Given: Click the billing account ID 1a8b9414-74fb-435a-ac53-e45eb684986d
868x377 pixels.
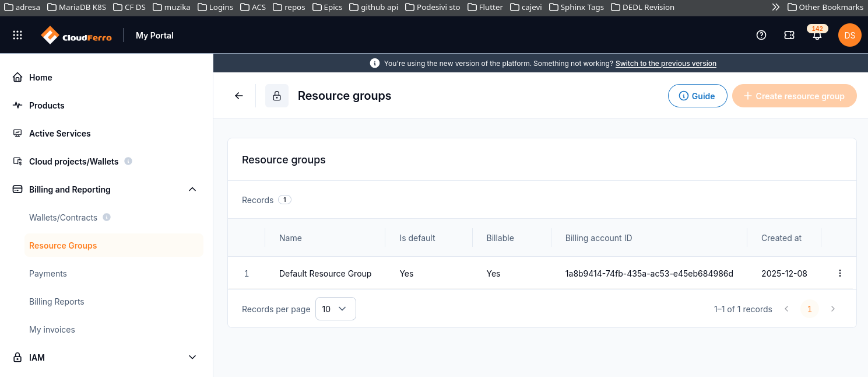Looking at the screenshot, I should coord(649,273).
